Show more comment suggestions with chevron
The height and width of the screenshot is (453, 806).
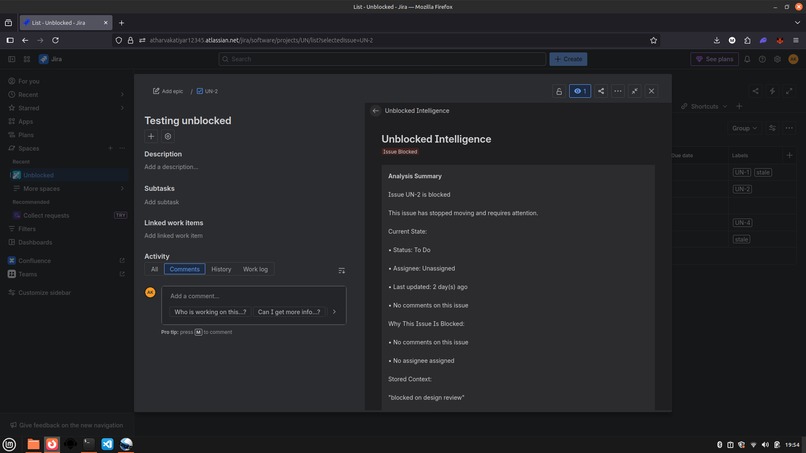pyautogui.click(x=334, y=312)
